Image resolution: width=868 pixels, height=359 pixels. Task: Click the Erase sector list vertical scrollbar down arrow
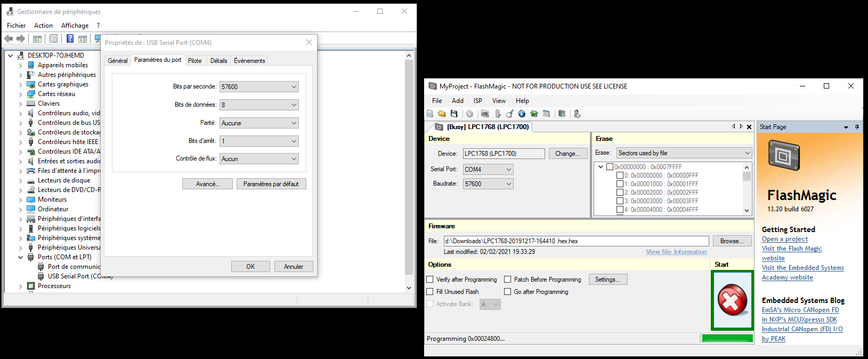coord(747,211)
